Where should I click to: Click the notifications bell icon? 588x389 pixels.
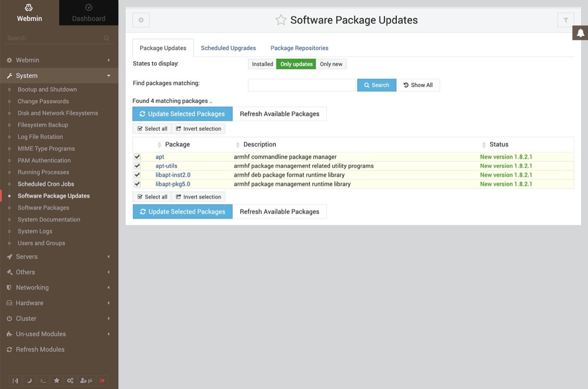580,33
